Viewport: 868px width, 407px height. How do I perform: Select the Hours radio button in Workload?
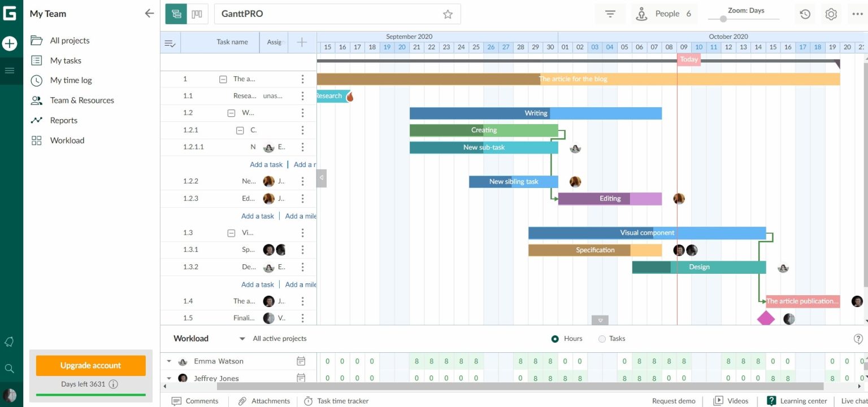555,339
